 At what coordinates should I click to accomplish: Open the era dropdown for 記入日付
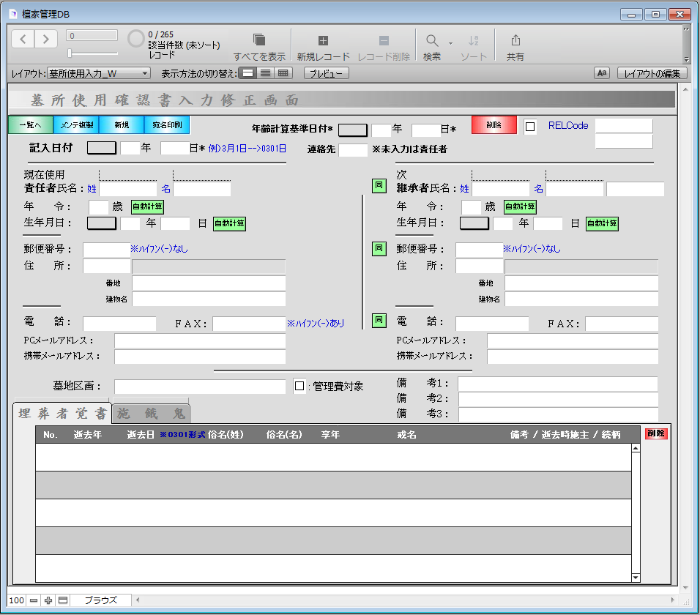(x=101, y=148)
